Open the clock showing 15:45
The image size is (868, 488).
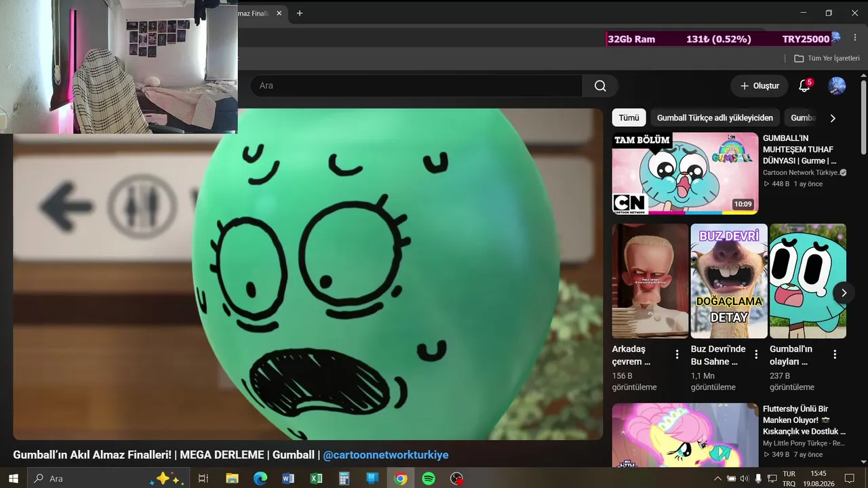coord(818,479)
